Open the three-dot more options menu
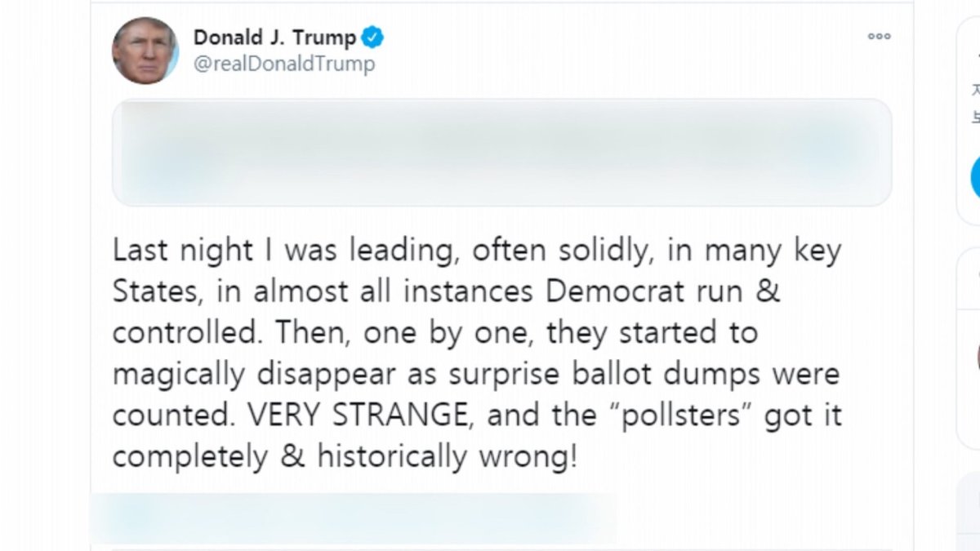This screenshot has height=551, width=980. coord(879,37)
